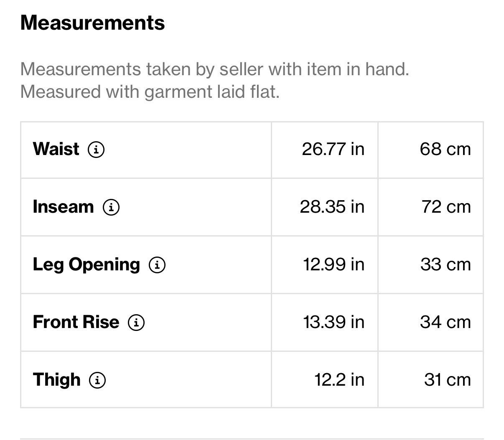Select the Measurements heading
The image size is (504, 440).
pos(92,22)
